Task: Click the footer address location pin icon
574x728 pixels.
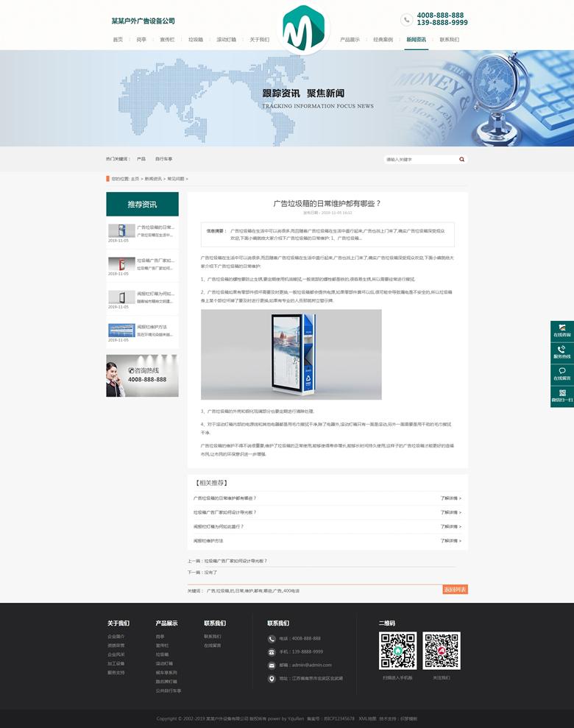Action: 272,678
